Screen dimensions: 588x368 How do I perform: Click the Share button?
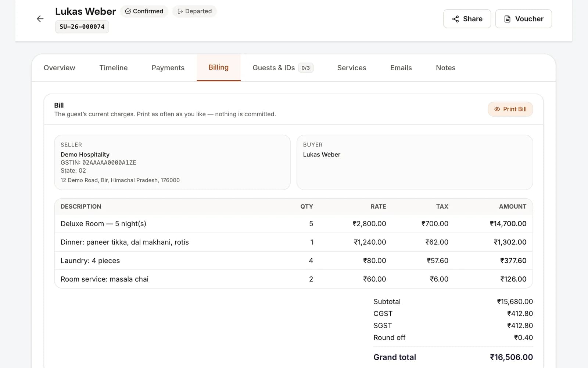pyautogui.click(x=467, y=19)
